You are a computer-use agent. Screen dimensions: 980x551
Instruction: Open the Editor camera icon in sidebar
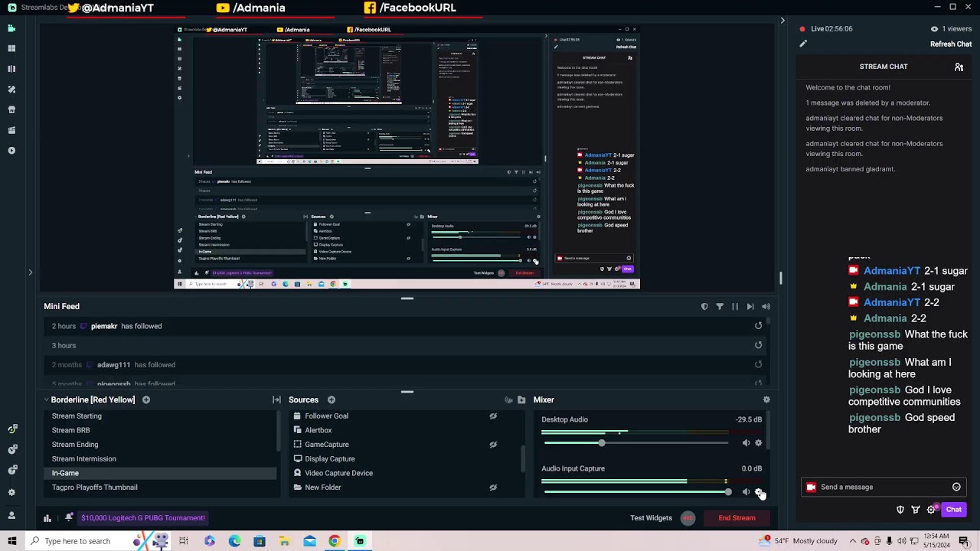11,28
